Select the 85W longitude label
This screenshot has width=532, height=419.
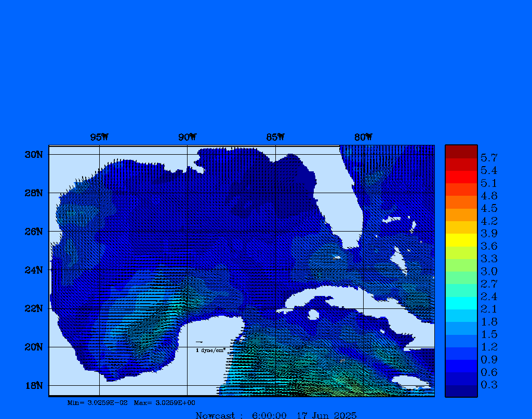click(x=275, y=137)
